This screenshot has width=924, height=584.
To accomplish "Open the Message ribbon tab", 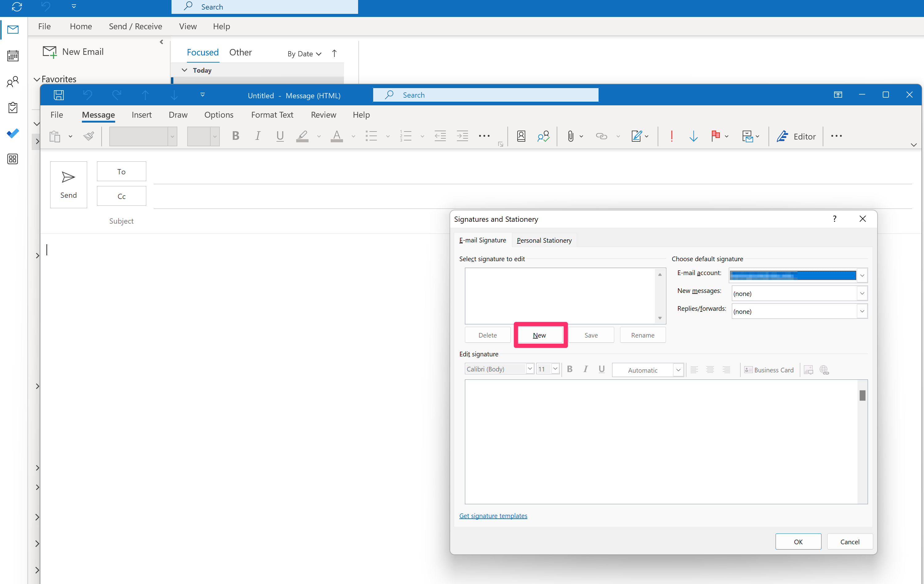I will tap(98, 114).
